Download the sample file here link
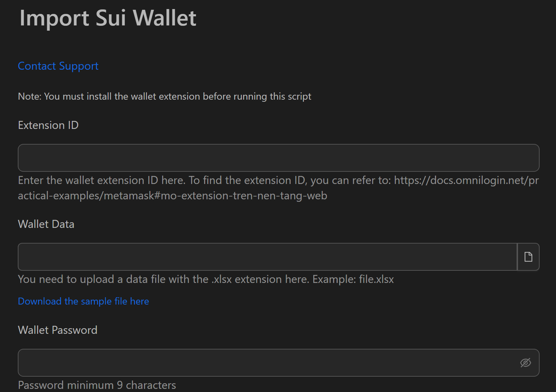 (x=83, y=301)
